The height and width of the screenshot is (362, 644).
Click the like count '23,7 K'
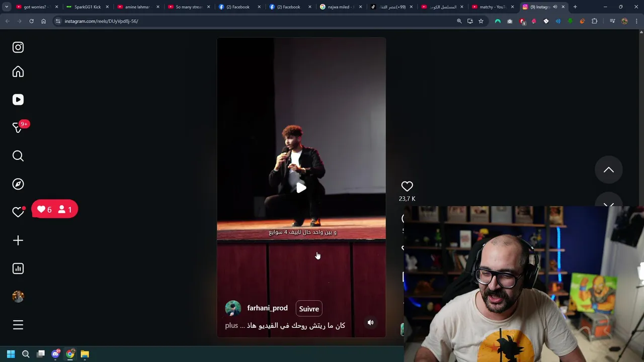tap(407, 199)
